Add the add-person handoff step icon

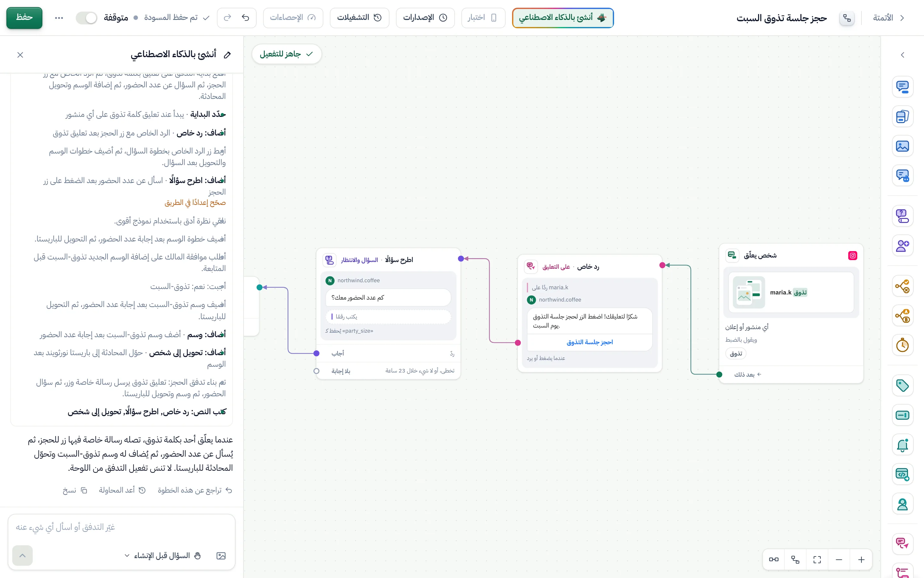point(902,245)
